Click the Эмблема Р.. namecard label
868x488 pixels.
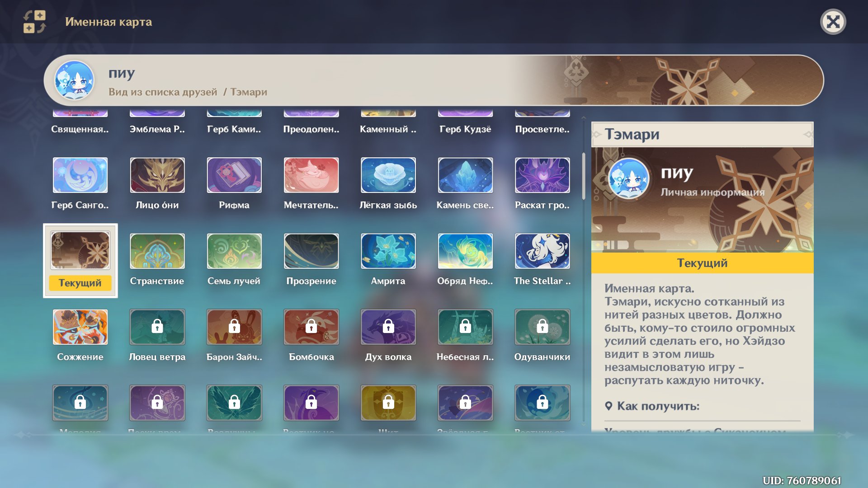[157, 129]
